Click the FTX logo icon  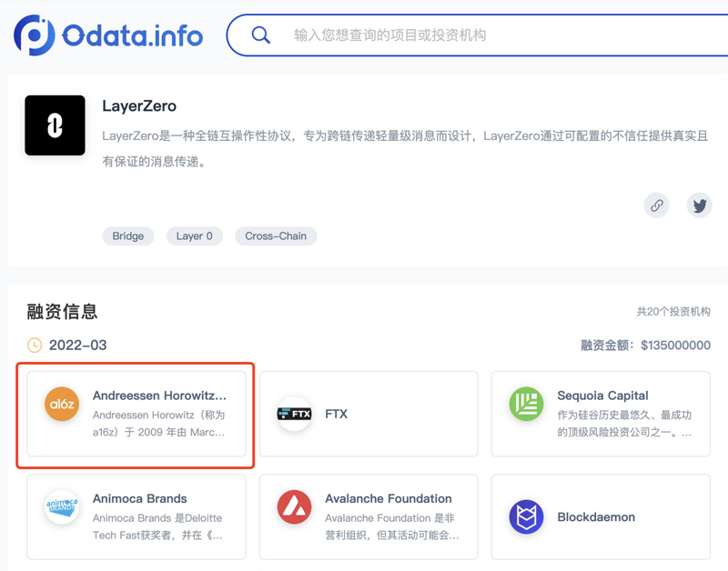[293, 414]
